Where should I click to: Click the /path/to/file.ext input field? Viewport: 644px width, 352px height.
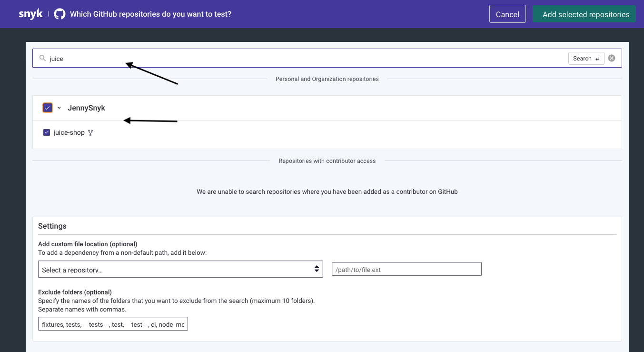click(x=406, y=269)
